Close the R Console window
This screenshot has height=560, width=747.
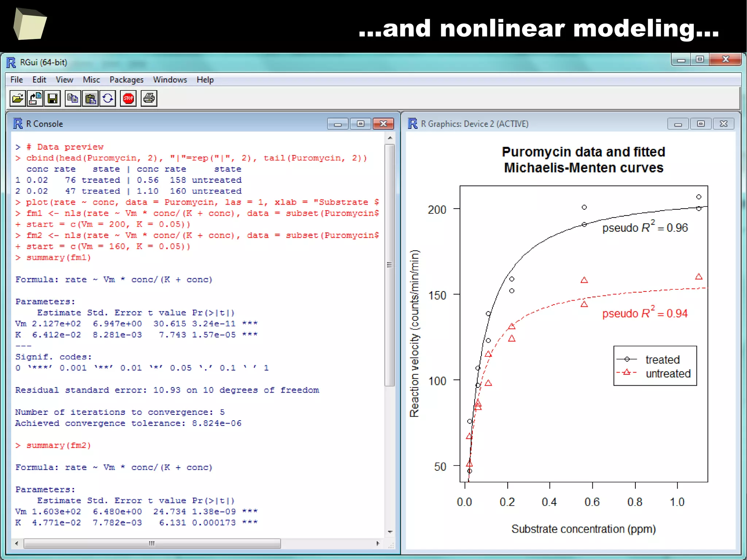tap(383, 124)
